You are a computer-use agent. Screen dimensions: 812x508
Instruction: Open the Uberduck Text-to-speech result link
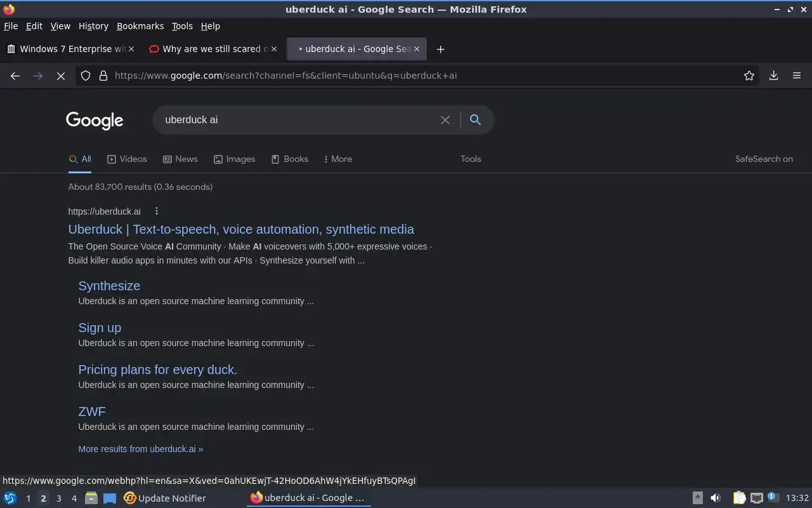click(x=241, y=229)
